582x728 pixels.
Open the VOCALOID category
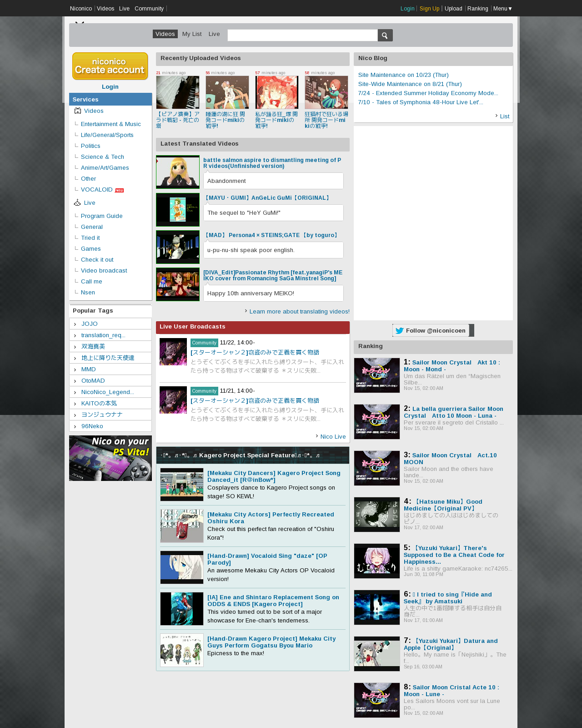97,190
